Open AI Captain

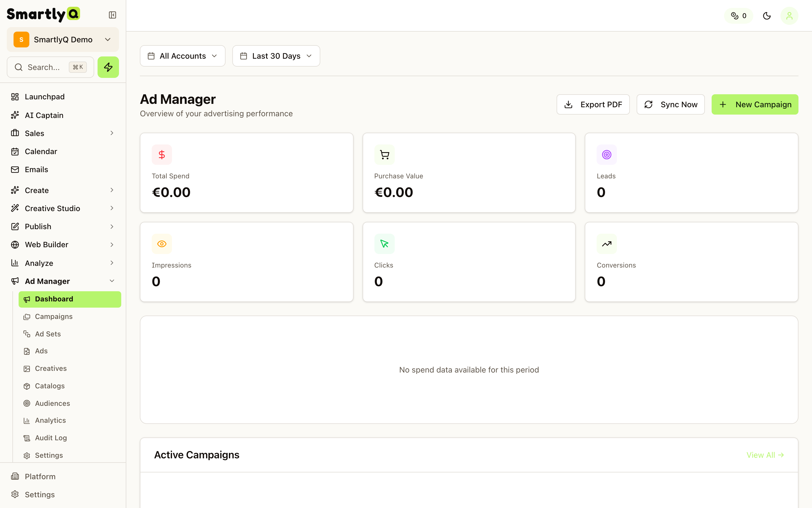pos(63,115)
